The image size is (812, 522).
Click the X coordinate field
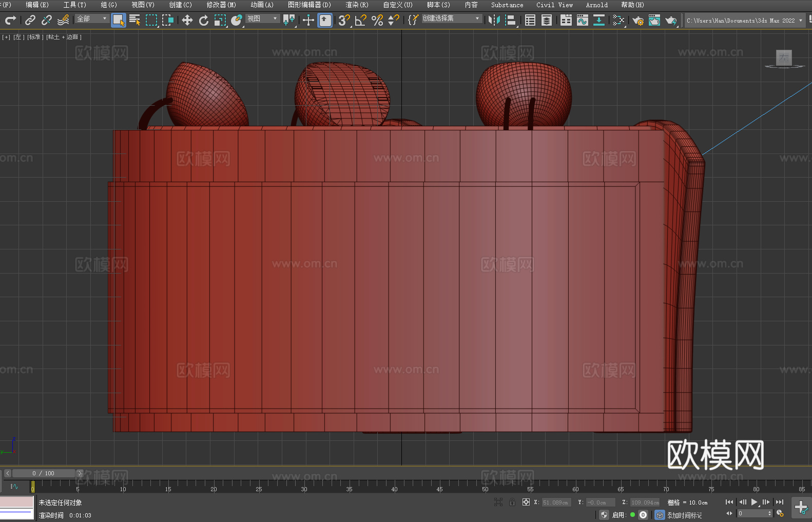click(556, 502)
